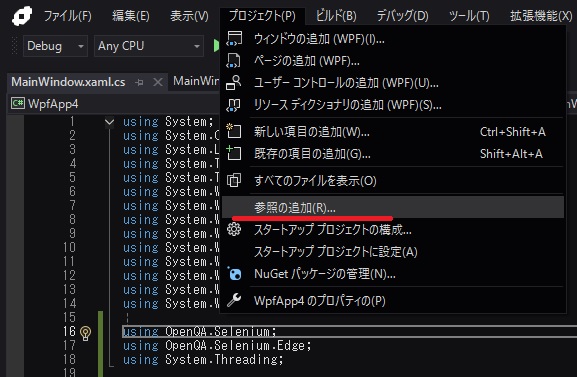Select ユーザー コントロールの追加 menu item
577x377 pixels.
tap(393, 83)
